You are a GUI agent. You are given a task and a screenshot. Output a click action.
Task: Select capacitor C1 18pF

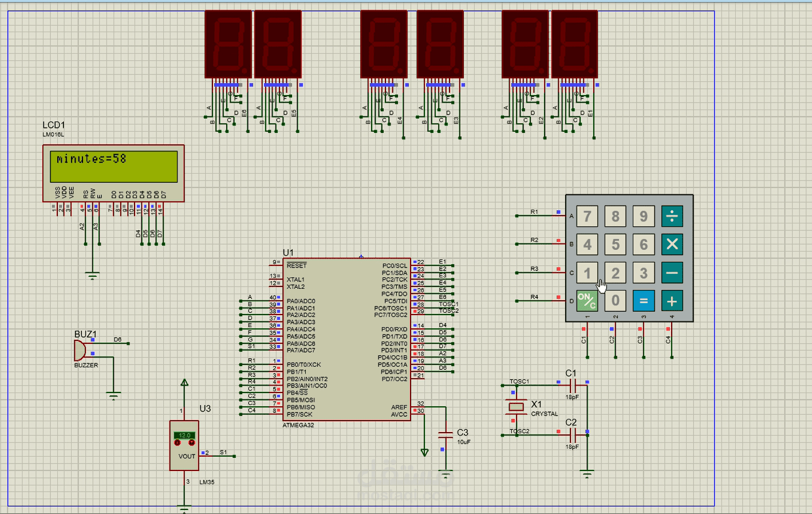click(571, 386)
